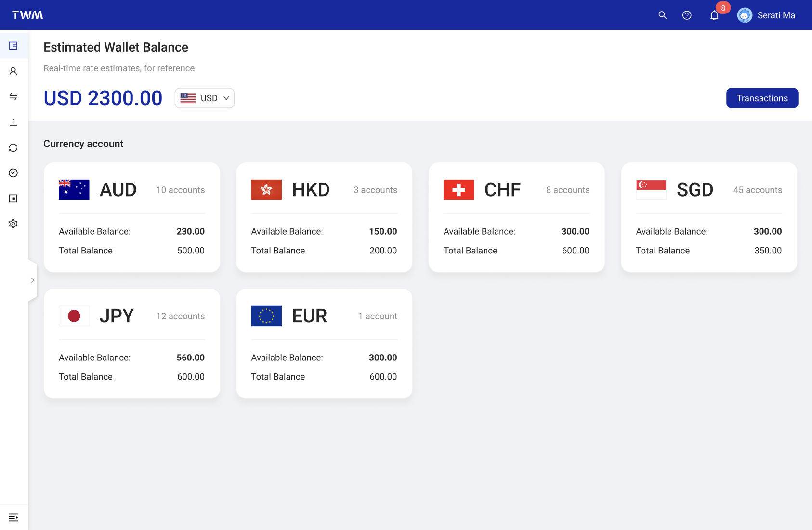This screenshot has height=530, width=812.
Task: Select the JPY currency title
Action: coord(117,316)
